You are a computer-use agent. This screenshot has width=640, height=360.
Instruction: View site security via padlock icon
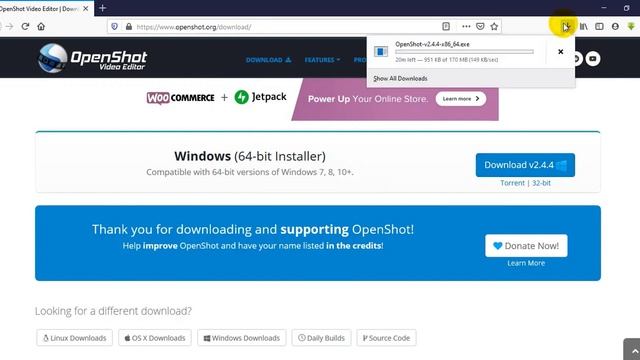pyautogui.click(x=129, y=27)
